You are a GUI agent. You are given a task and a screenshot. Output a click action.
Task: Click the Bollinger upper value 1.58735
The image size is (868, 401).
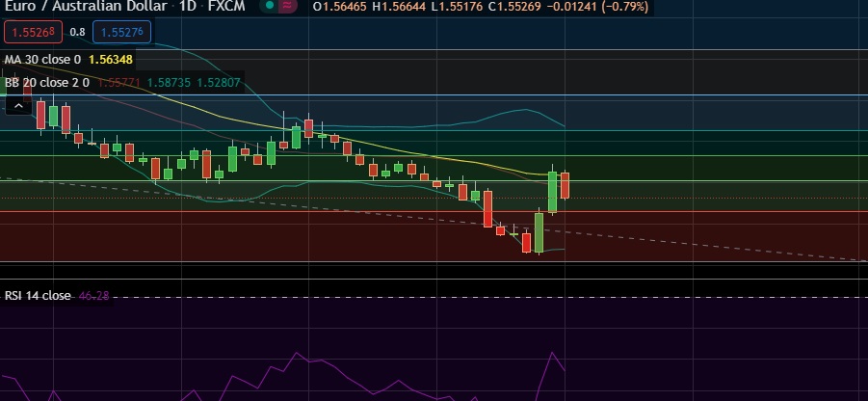[169, 83]
